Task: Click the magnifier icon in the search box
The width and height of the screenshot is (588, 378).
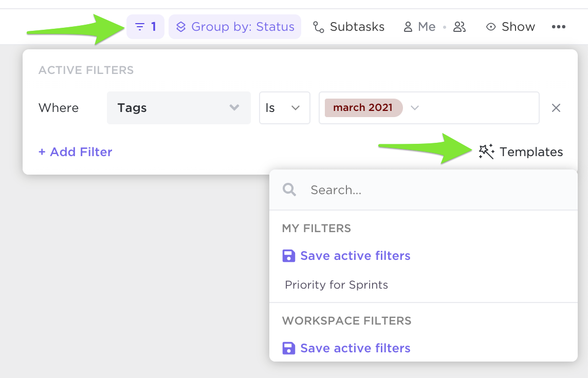Action: (289, 190)
